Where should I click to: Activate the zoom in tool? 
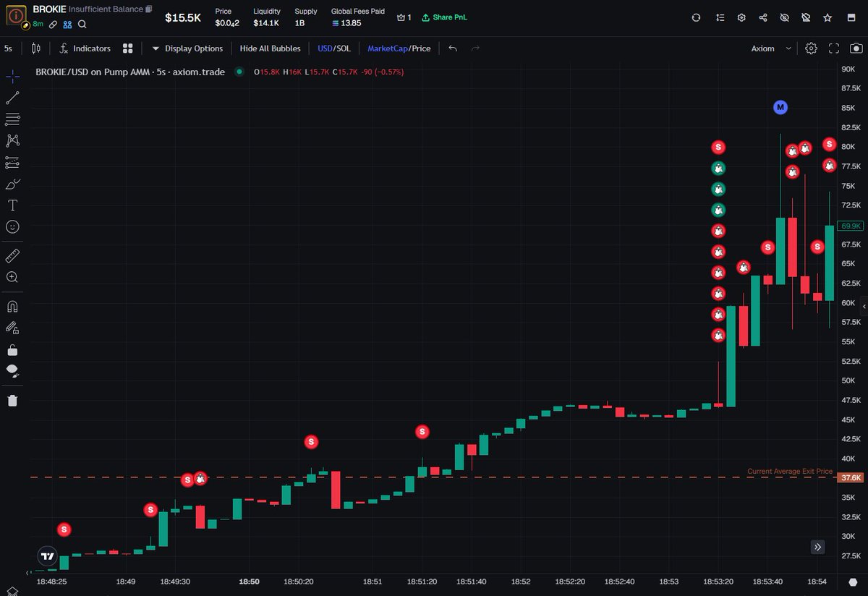(12, 277)
